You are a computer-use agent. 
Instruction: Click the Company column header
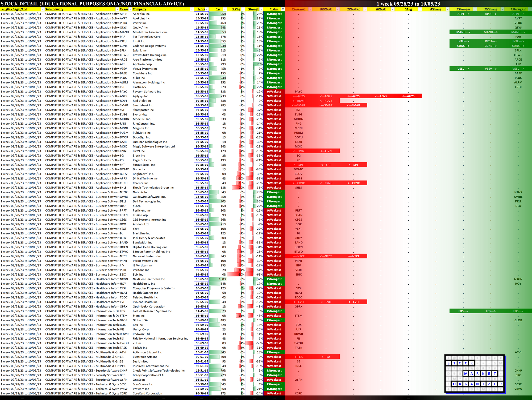[x=139, y=9]
